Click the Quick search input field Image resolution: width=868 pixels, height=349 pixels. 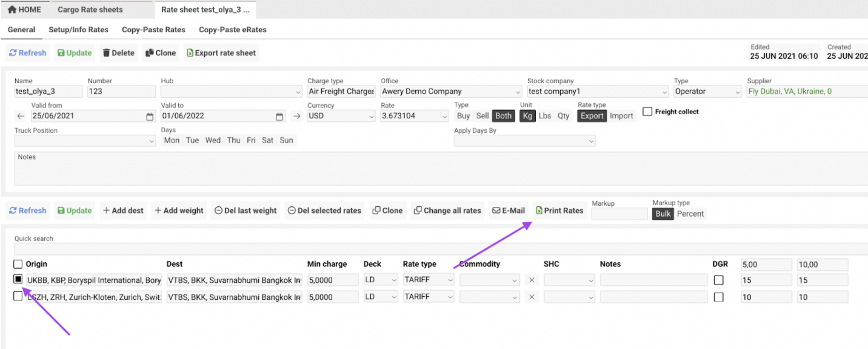pos(424,249)
